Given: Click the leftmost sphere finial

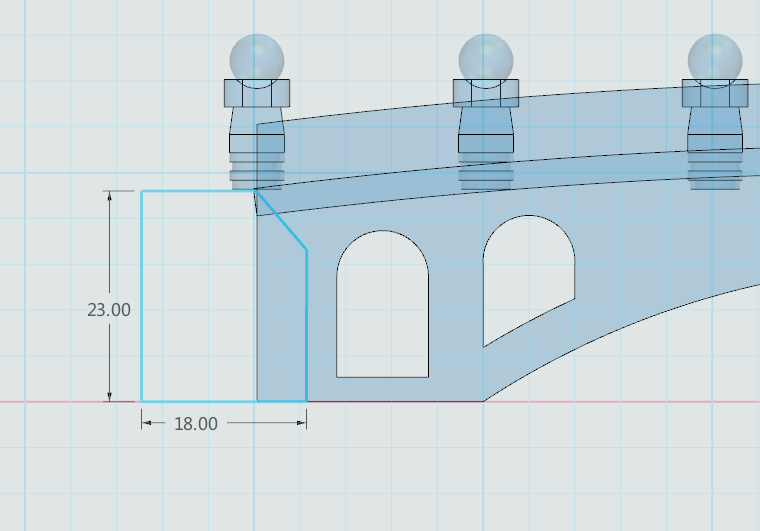Looking at the screenshot, I should [x=257, y=58].
